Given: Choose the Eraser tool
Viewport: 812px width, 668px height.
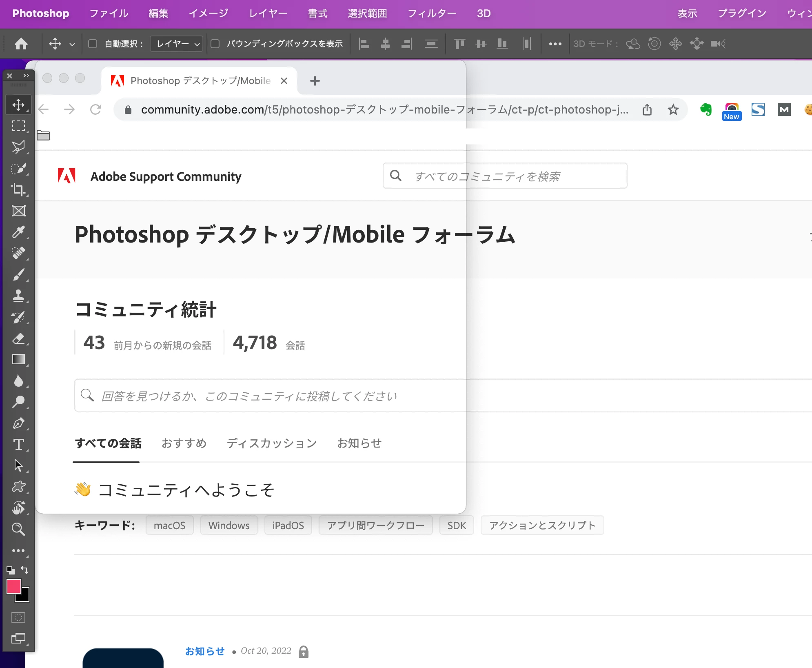Looking at the screenshot, I should click(18, 338).
